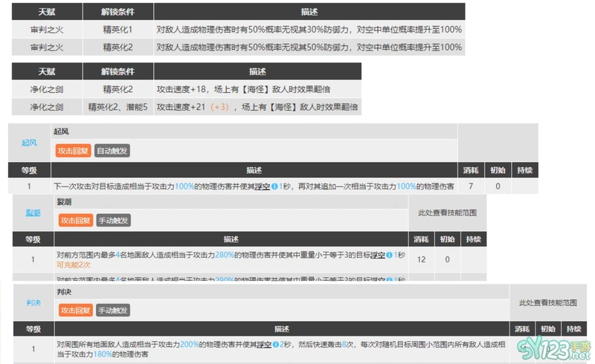Click gray 手动触发 tag under 裂潮
Screen dimensions: 595x364
(x=113, y=221)
